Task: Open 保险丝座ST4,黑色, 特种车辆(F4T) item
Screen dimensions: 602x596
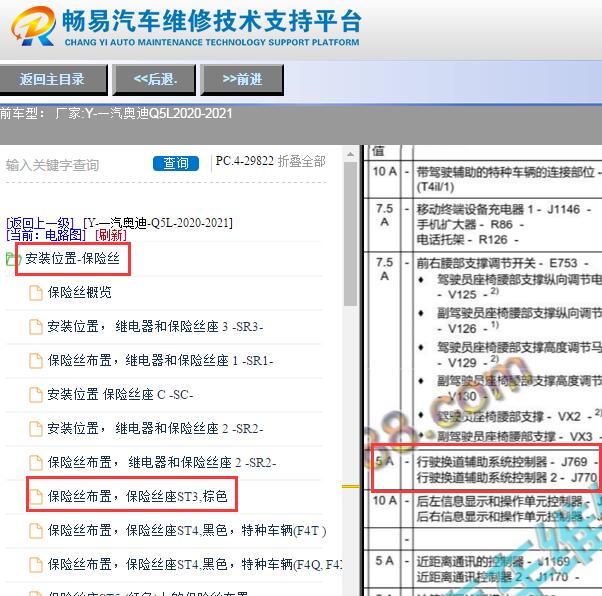Action: [x=187, y=530]
